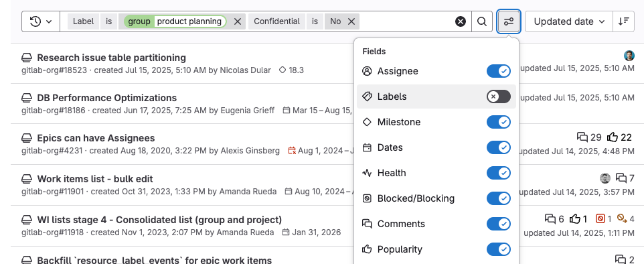Click assignee avatar on Research issue table partitioning
This screenshot has height=264, width=644.
(x=629, y=56)
